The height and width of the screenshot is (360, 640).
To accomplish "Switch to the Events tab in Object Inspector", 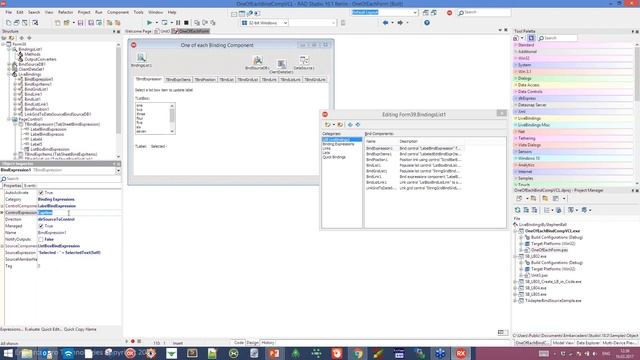I will click(30, 186).
